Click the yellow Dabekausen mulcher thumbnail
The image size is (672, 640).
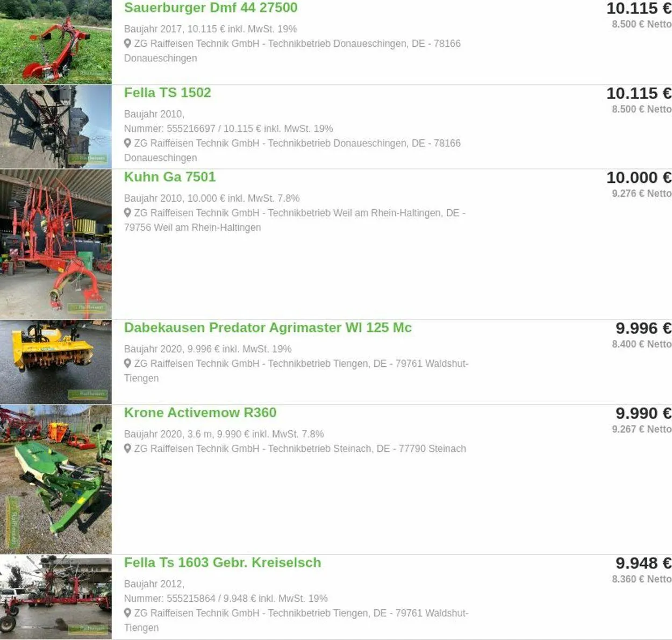pyautogui.click(x=56, y=362)
